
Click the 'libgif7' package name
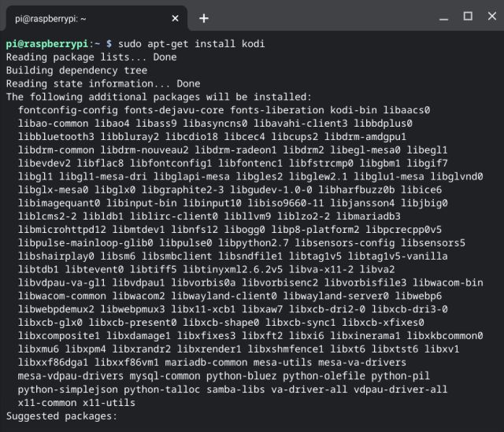pos(427,163)
